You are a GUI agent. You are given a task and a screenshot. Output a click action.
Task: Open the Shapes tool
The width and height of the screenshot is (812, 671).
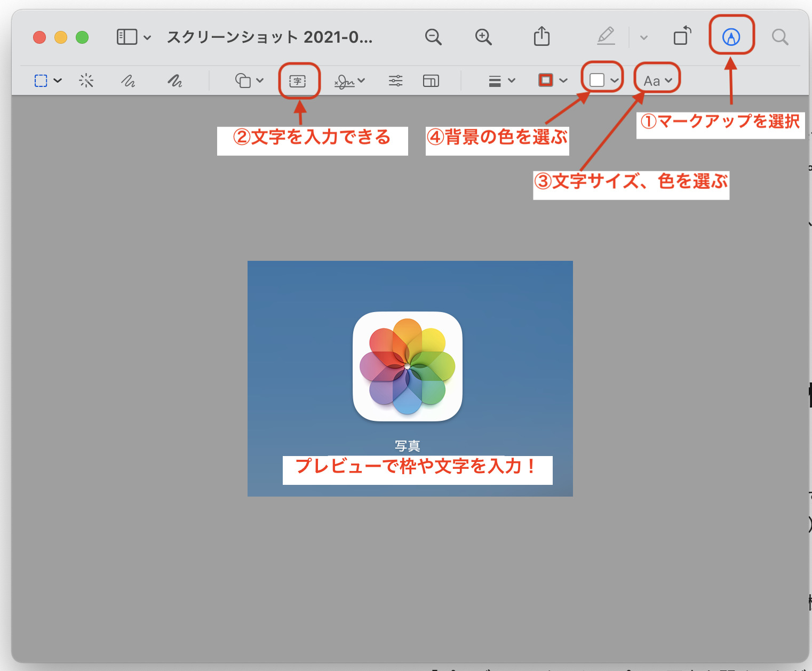point(243,81)
